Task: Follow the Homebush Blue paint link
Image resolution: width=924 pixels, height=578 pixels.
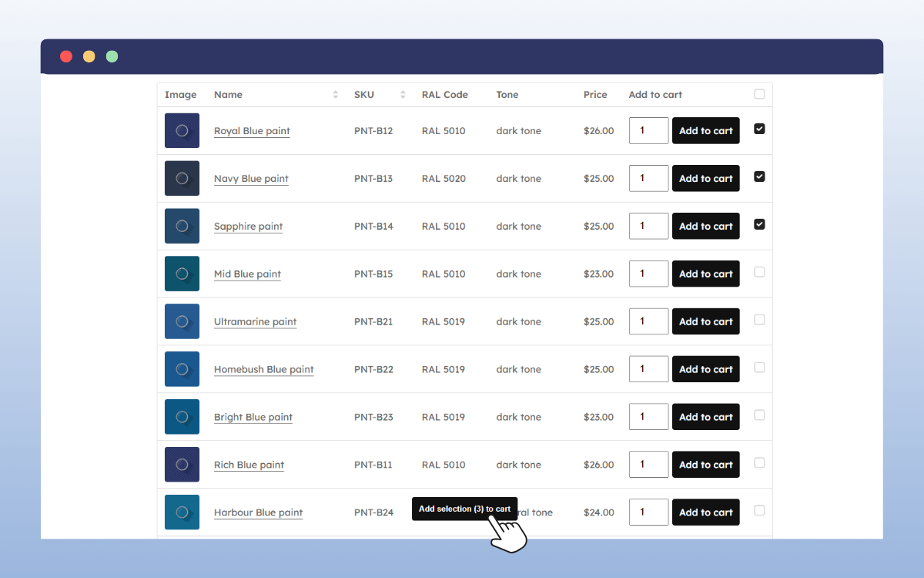Action: (x=263, y=369)
